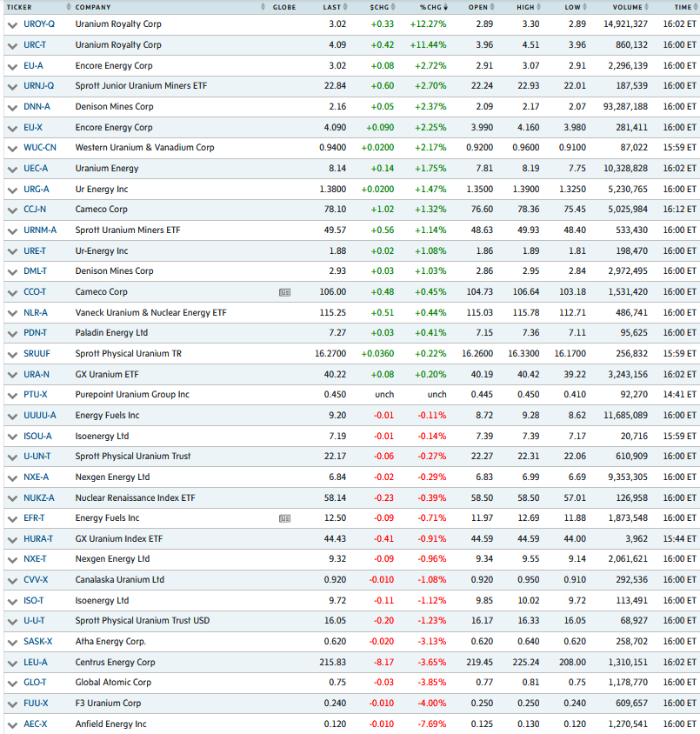700x734 pixels.
Task: Click the 3,962 volume value
Action: coord(637,538)
